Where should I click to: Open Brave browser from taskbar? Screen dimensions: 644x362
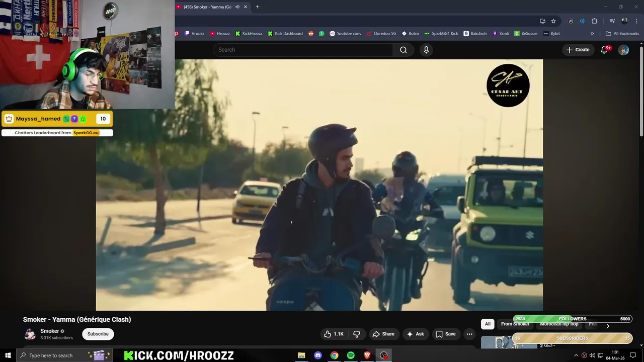(367, 355)
